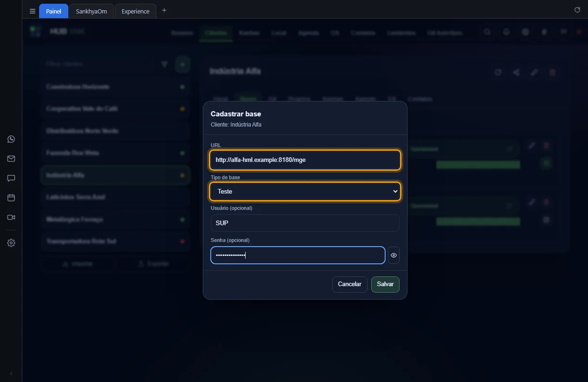Image resolution: width=588 pixels, height=382 pixels.
Task: Click into the URL input field
Action: point(305,160)
